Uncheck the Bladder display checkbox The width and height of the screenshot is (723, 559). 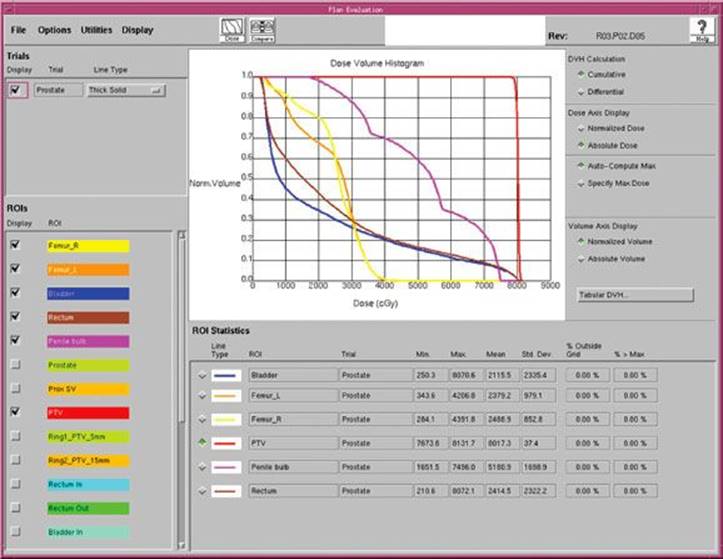pyautogui.click(x=15, y=292)
